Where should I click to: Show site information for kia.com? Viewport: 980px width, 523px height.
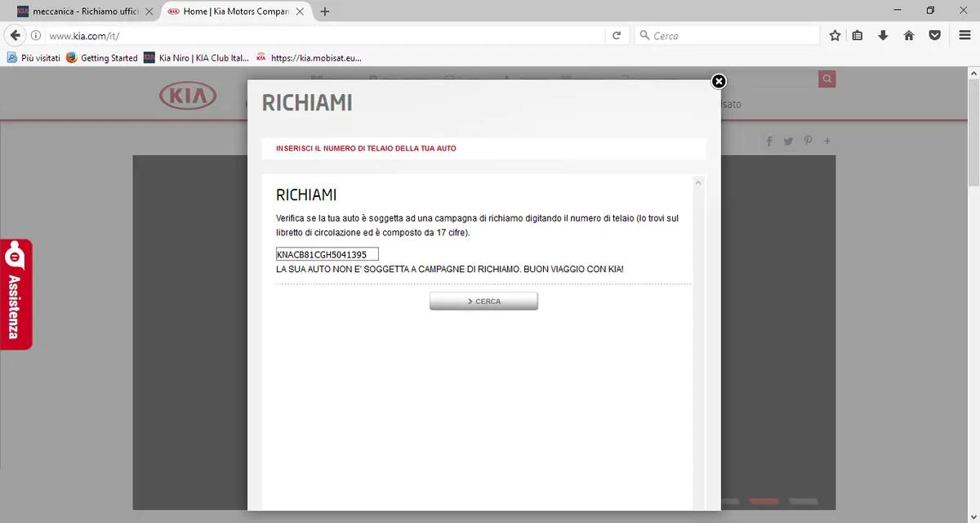tap(36, 36)
